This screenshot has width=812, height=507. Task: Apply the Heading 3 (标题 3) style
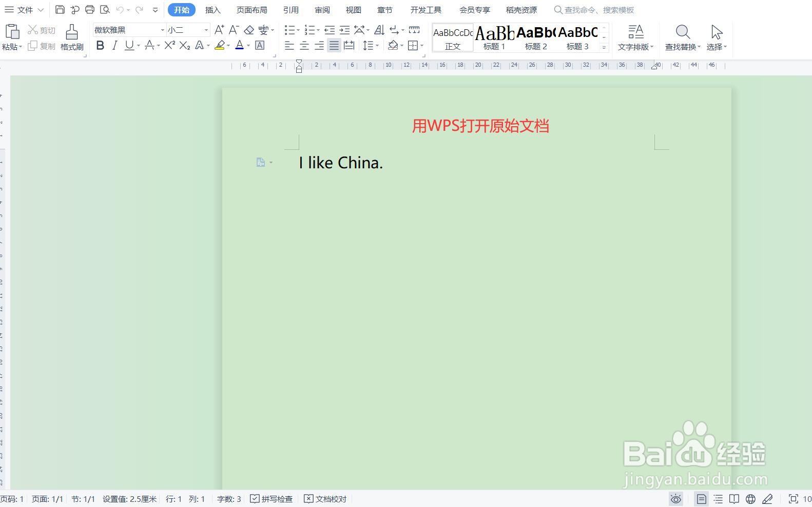pyautogui.click(x=577, y=37)
